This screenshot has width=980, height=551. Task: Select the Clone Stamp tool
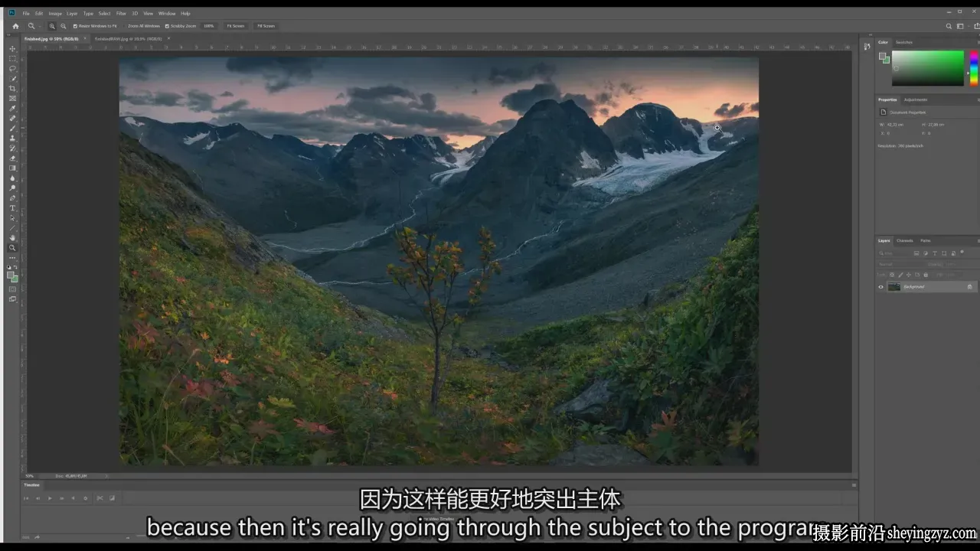point(12,139)
